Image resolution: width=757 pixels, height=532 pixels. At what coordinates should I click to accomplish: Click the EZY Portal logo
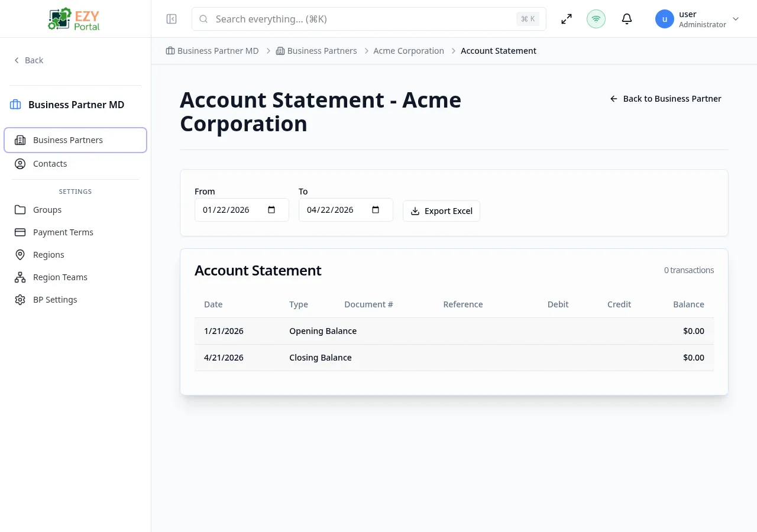coord(73,18)
